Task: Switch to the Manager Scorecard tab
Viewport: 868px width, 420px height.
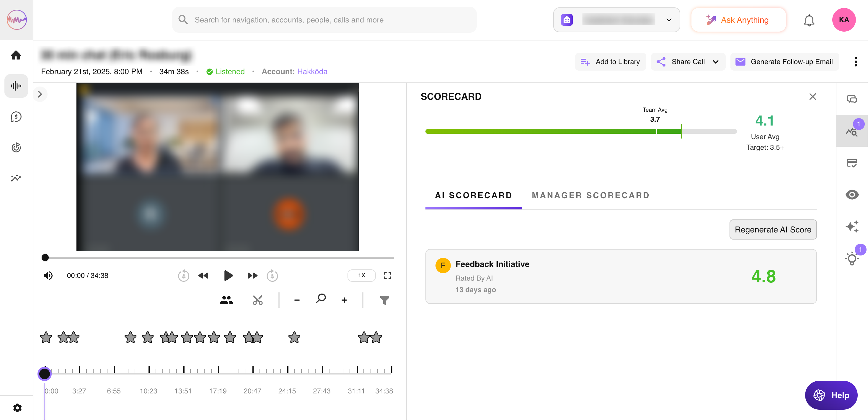Action: [590, 195]
